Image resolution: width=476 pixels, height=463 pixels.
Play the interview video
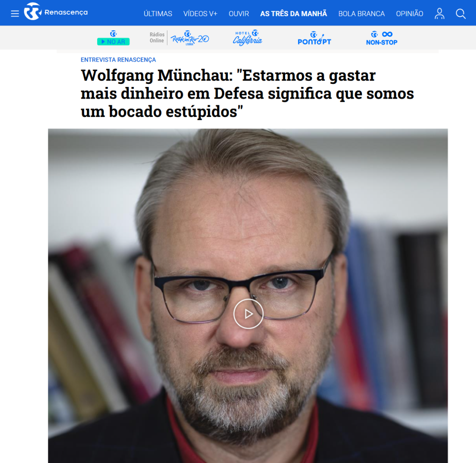pos(248,314)
